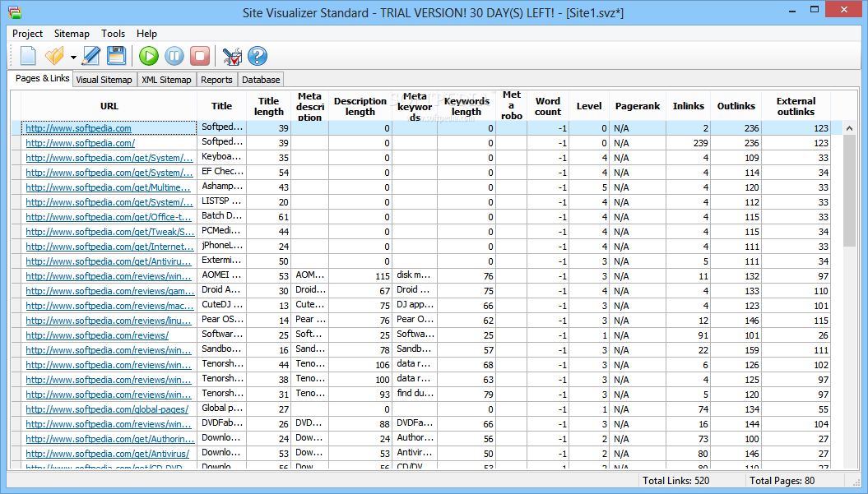Click the Total Links: 520 status text
868x494 pixels.
(x=676, y=481)
